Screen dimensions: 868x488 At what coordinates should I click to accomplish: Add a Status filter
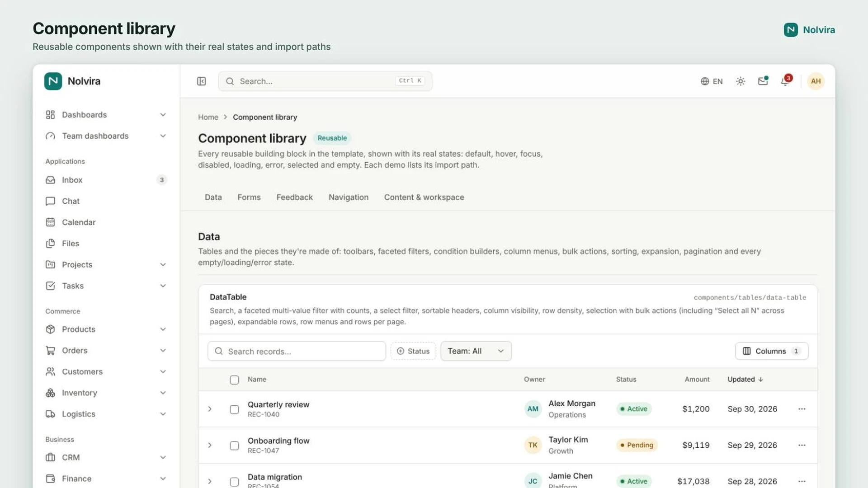pos(413,351)
